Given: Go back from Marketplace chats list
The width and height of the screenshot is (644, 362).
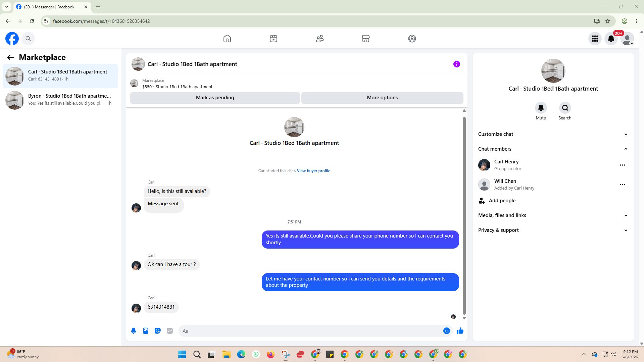Looking at the screenshot, I should 10,57.
